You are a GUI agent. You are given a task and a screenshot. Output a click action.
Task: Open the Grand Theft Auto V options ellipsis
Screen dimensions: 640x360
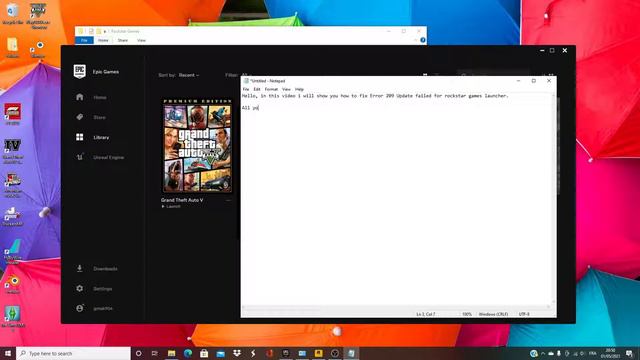(228, 200)
